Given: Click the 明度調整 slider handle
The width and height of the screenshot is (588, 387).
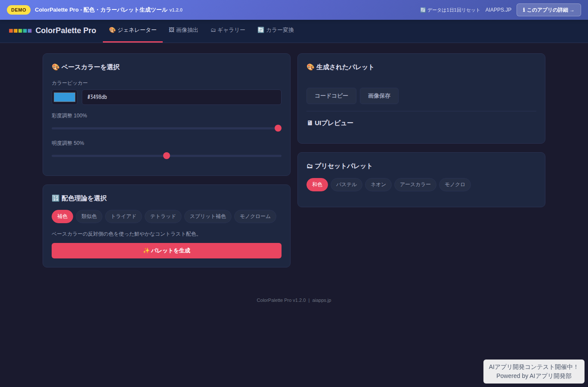Looking at the screenshot, I should 167,156.
